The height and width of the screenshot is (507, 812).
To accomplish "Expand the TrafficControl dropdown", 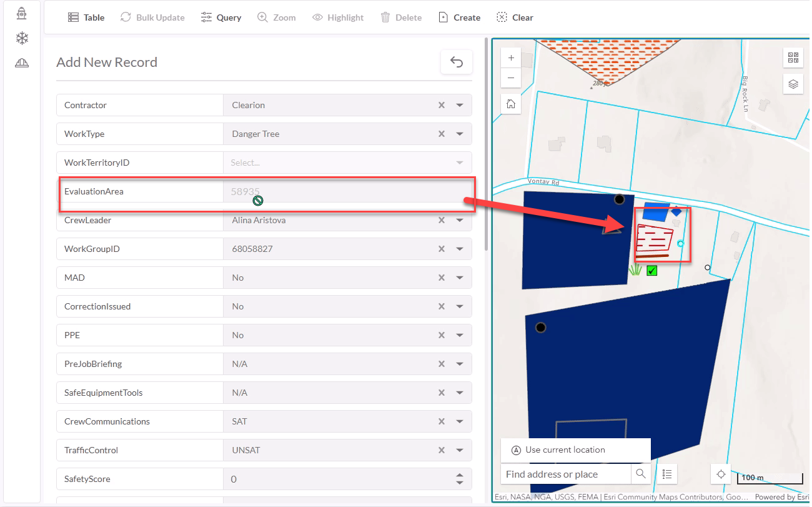I will (460, 450).
